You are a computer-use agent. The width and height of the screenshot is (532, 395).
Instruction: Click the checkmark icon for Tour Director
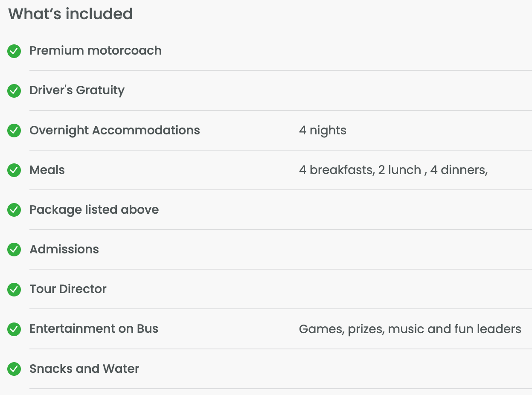point(14,289)
